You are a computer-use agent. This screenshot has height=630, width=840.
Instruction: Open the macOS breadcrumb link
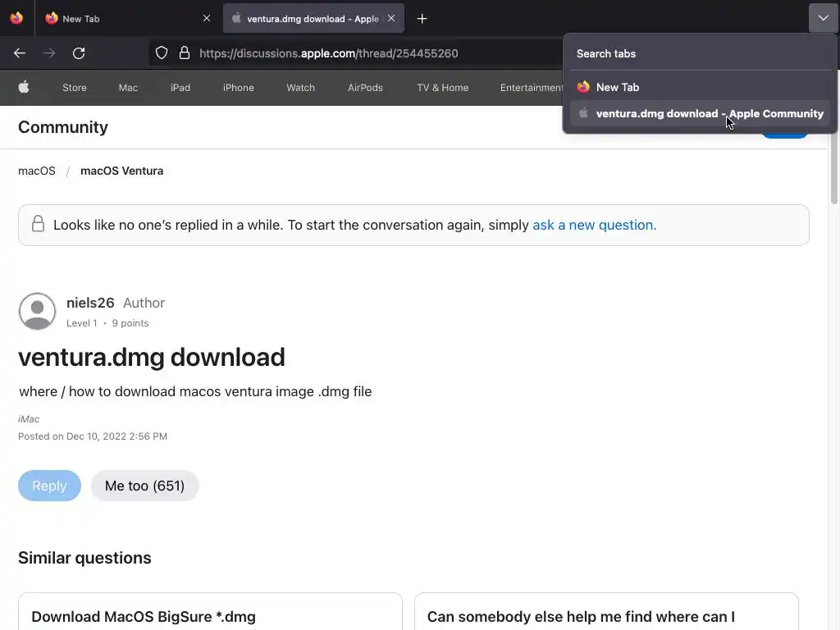[37, 171]
